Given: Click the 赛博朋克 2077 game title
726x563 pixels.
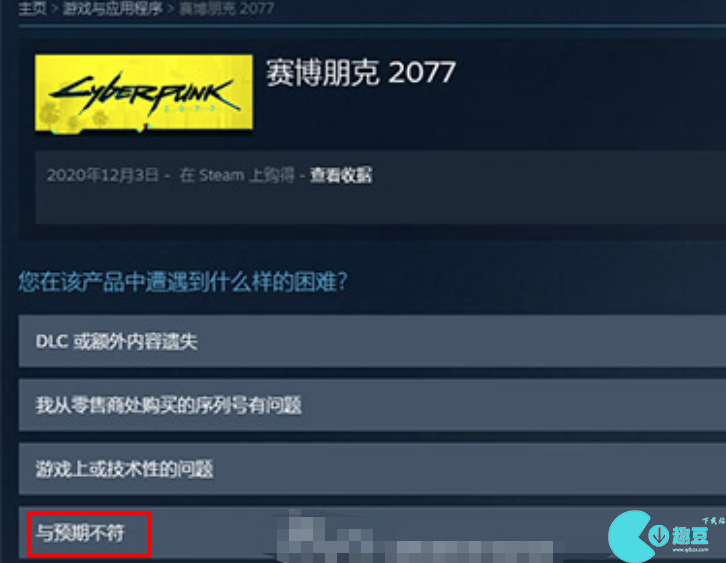Looking at the screenshot, I should (361, 73).
